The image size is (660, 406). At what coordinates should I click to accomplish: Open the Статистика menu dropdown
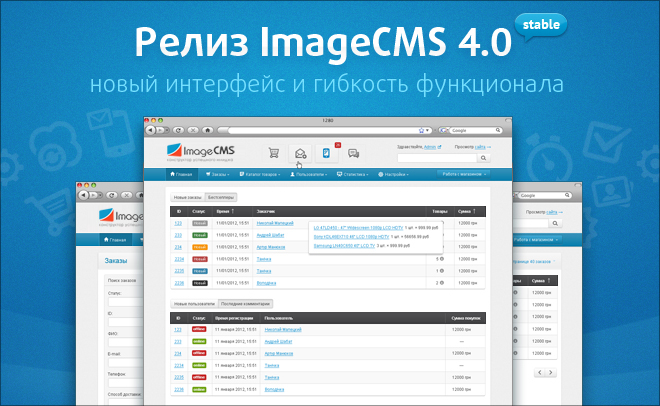coord(353,174)
